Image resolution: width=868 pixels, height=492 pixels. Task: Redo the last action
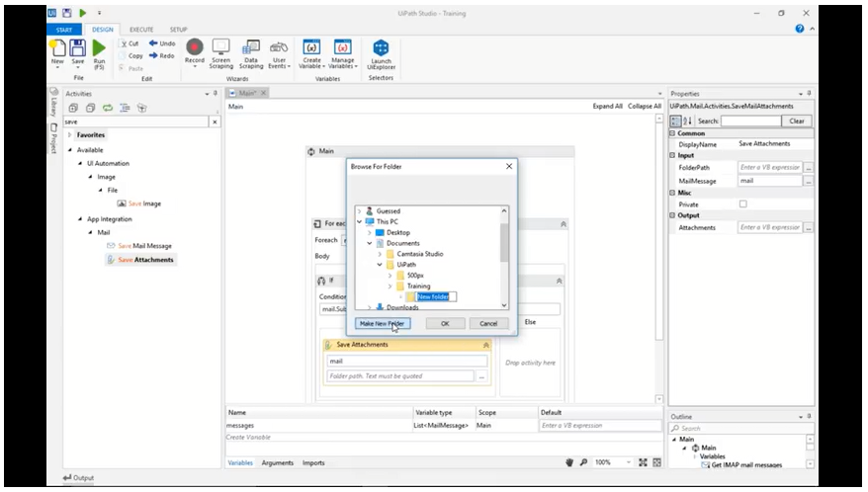(162, 56)
